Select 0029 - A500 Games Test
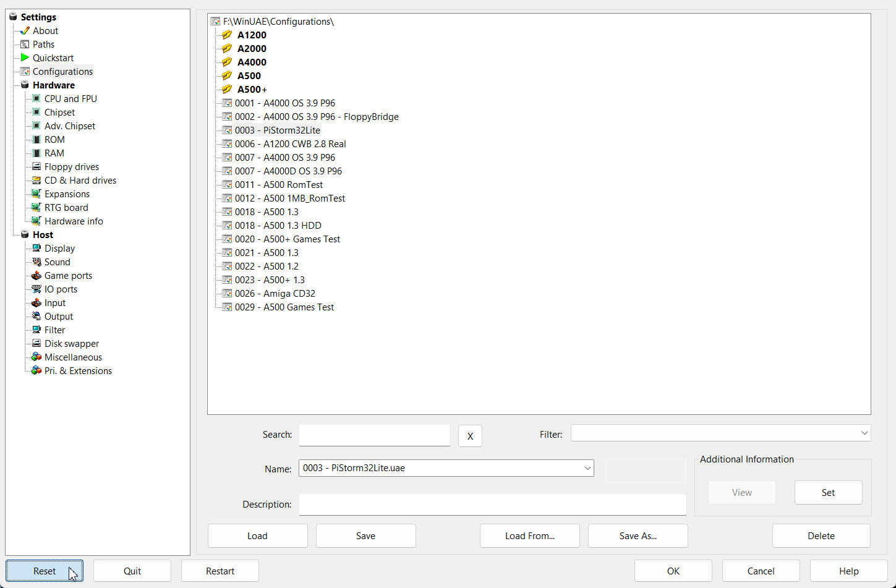Screen dimensions: 896x588 (x=284, y=307)
